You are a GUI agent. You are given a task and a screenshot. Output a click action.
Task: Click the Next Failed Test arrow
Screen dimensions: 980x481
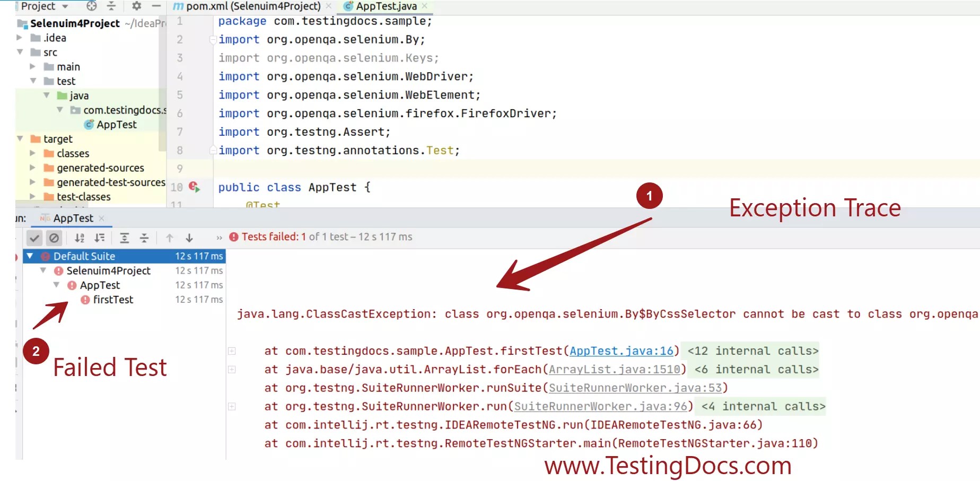pyautogui.click(x=189, y=238)
